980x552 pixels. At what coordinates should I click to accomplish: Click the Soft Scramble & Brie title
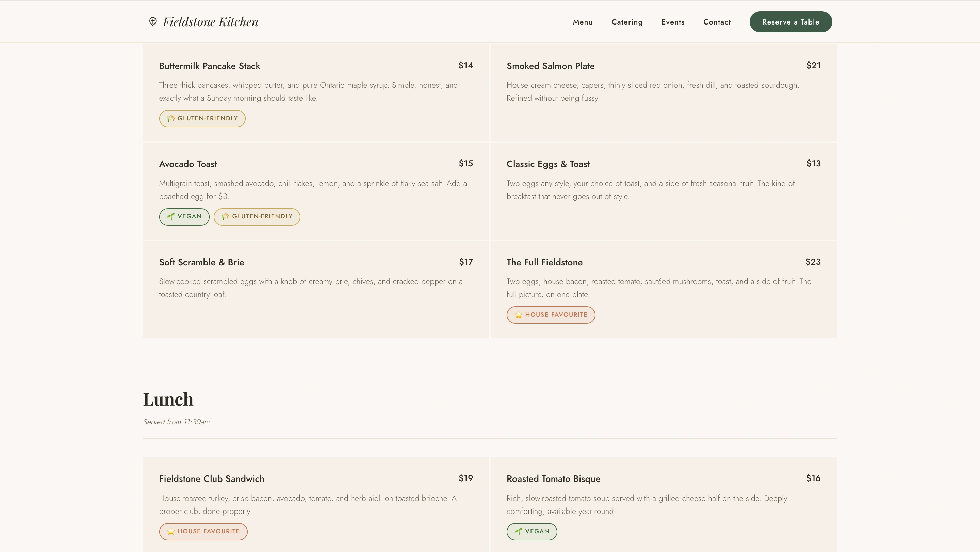click(201, 262)
